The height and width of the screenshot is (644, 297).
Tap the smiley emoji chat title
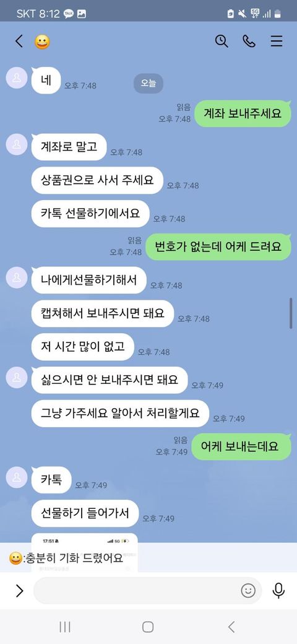[42, 42]
